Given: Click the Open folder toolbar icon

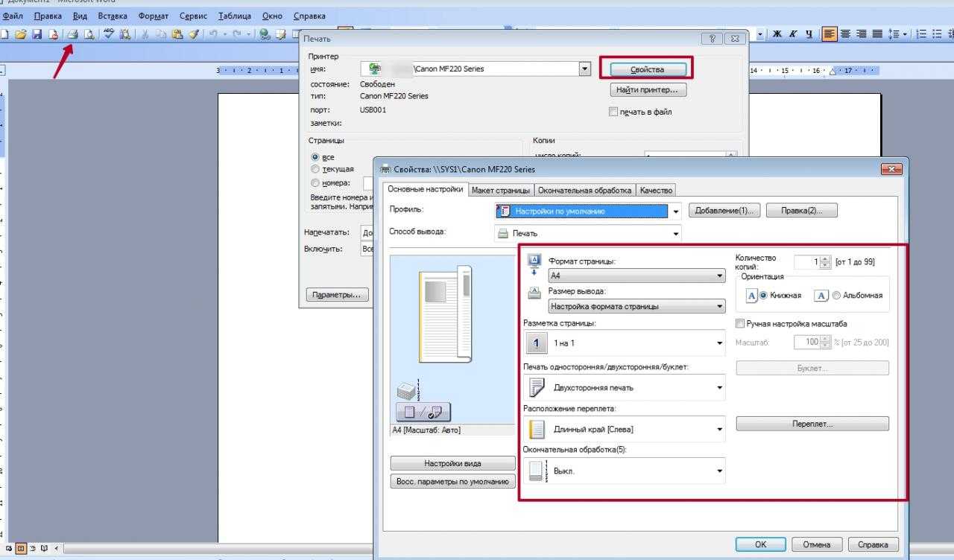Looking at the screenshot, I should tap(21, 34).
